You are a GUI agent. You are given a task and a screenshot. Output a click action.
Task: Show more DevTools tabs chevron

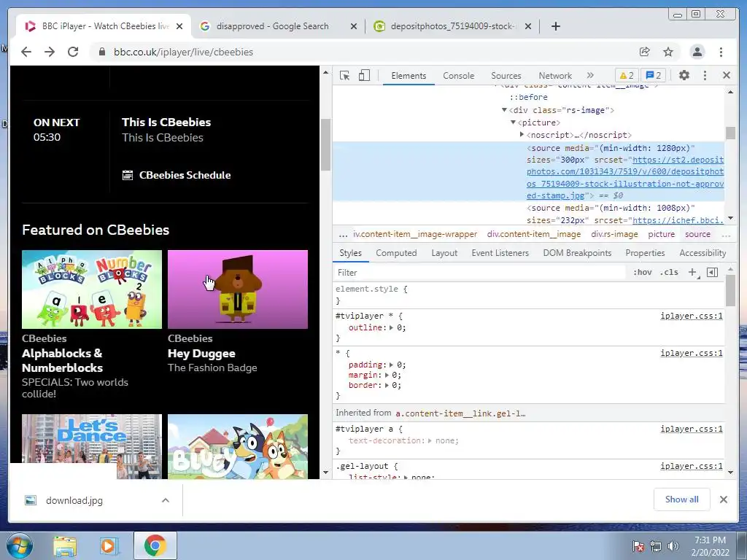coord(590,75)
